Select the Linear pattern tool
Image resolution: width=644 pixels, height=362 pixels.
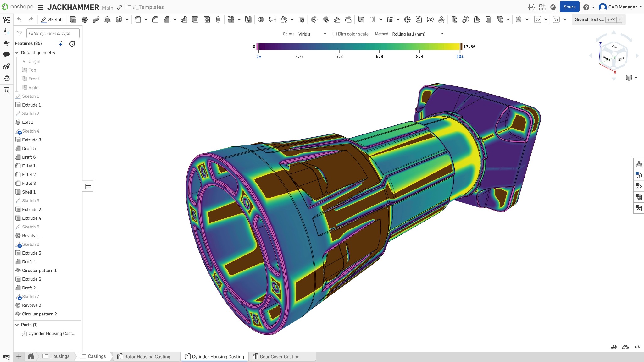tap(231, 19)
